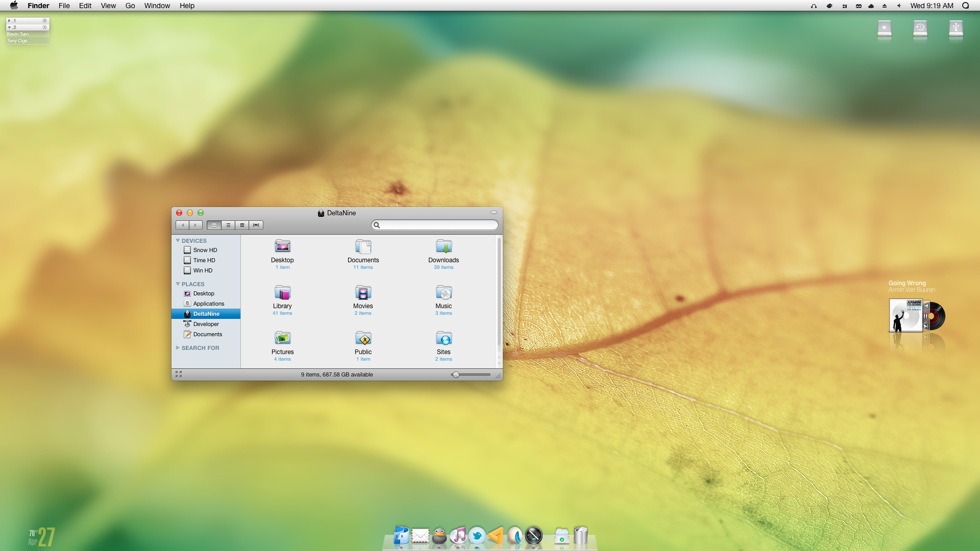Select Time HD in sidebar

(x=206, y=260)
